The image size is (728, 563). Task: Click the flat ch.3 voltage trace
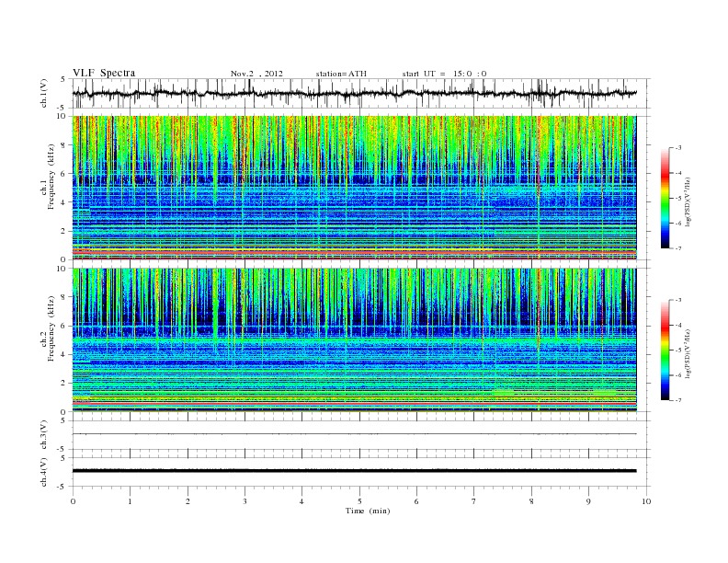[x=354, y=434]
